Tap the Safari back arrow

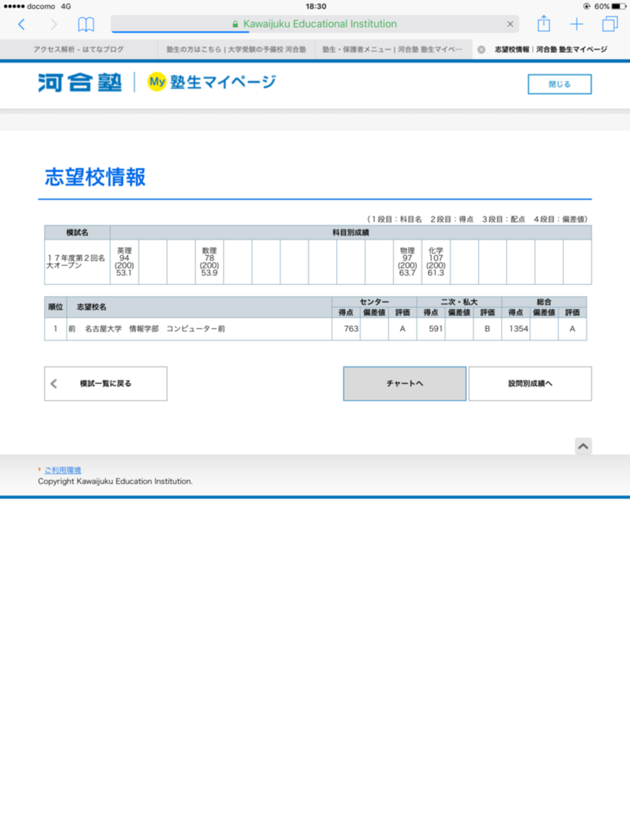pos(21,24)
